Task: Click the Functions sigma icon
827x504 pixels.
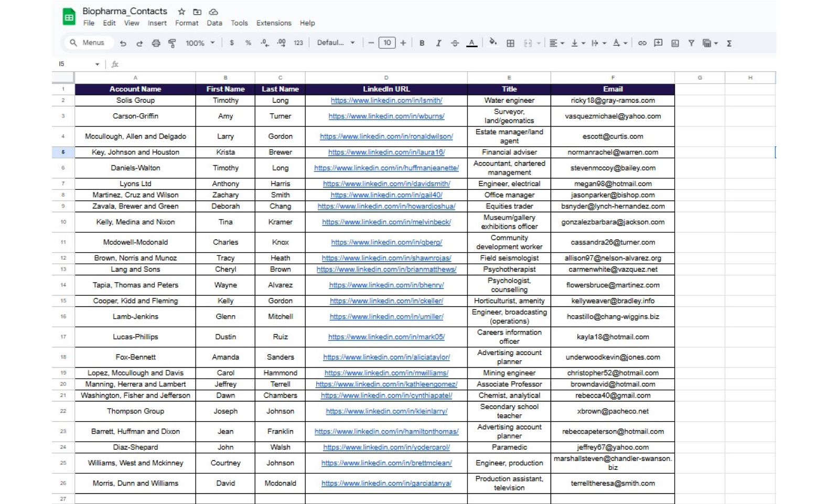Action: pyautogui.click(x=729, y=44)
